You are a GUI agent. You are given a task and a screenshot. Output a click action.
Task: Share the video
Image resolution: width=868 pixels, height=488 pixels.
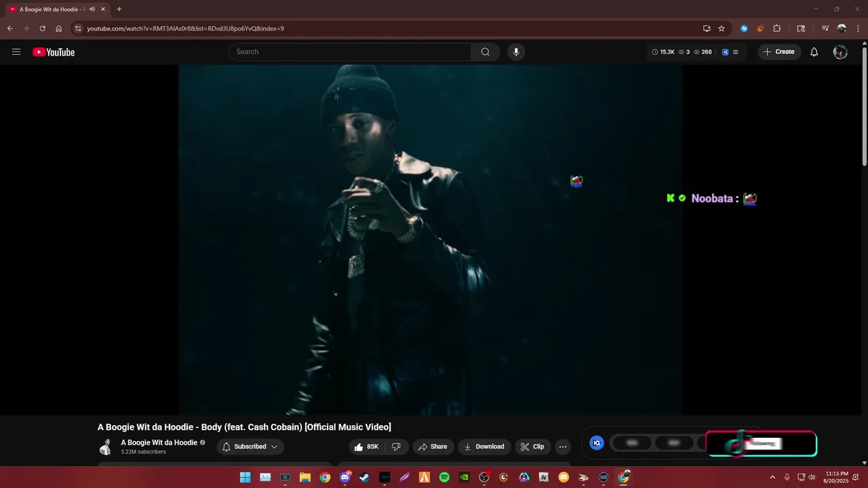coord(433,447)
